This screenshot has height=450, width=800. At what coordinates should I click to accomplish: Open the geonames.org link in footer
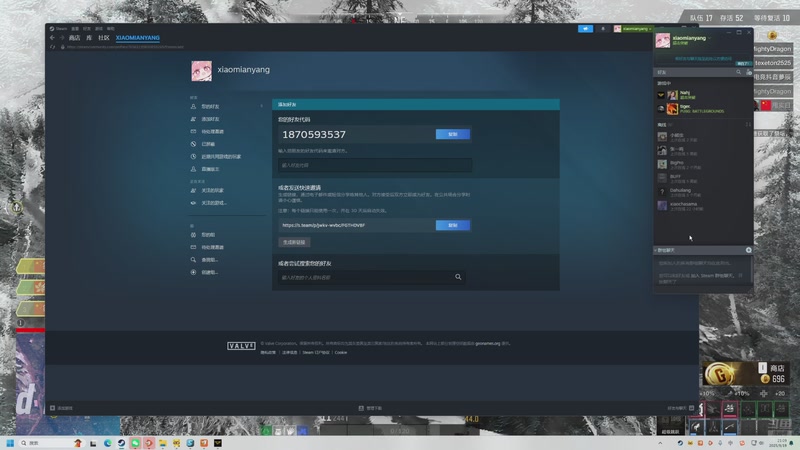click(488, 343)
